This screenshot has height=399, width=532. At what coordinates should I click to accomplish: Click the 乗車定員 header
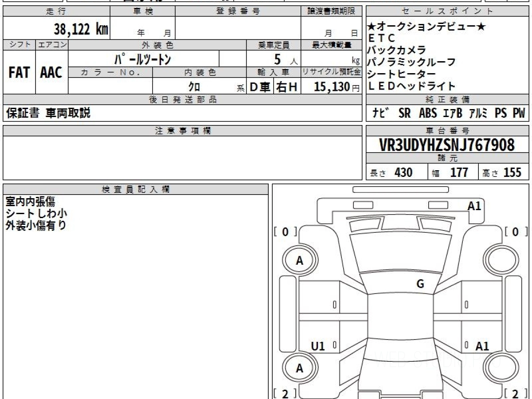(x=274, y=45)
